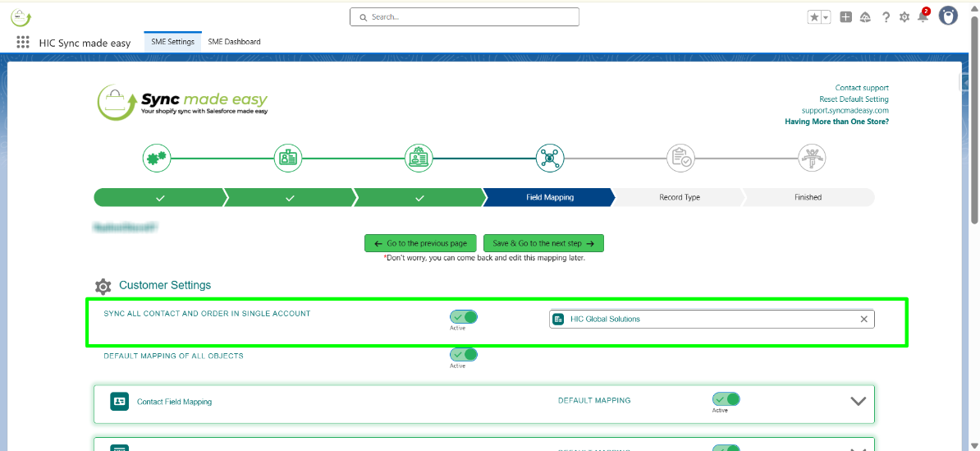Expand the Contact Field Mapping section
980x451 pixels.
click(x=858, y=402)
